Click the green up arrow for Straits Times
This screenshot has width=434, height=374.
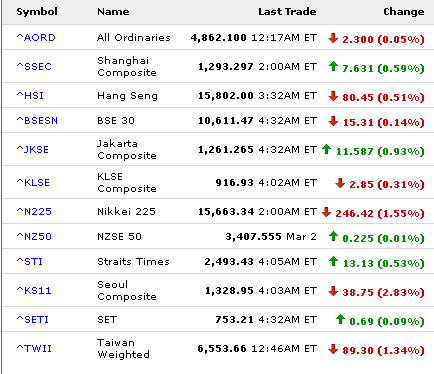tap(333, 261)
